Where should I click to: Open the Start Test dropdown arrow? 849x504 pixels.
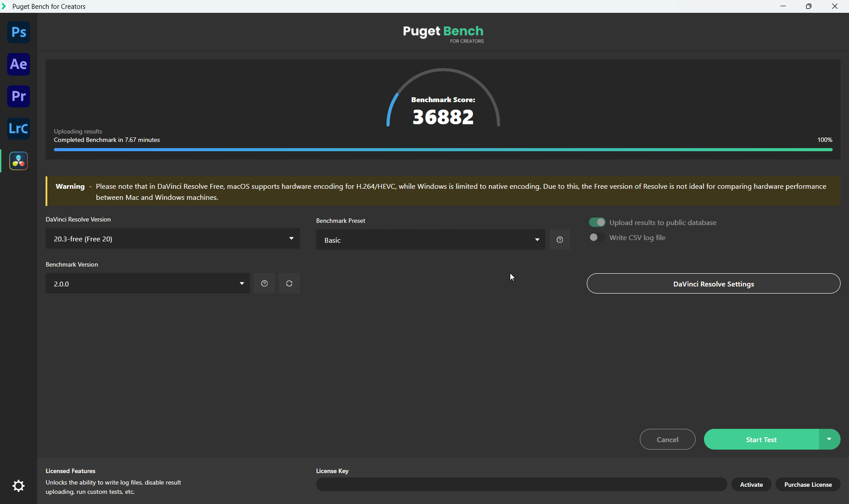[829, 439]
